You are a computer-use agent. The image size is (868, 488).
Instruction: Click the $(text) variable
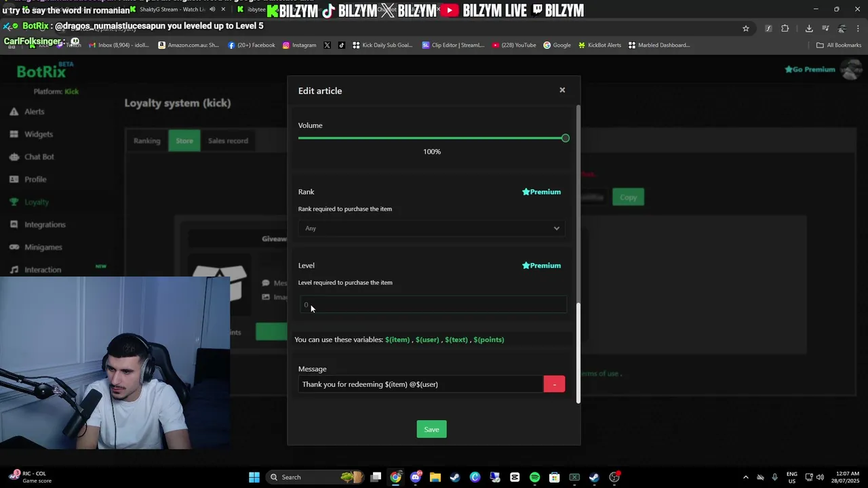pos(456,340)
